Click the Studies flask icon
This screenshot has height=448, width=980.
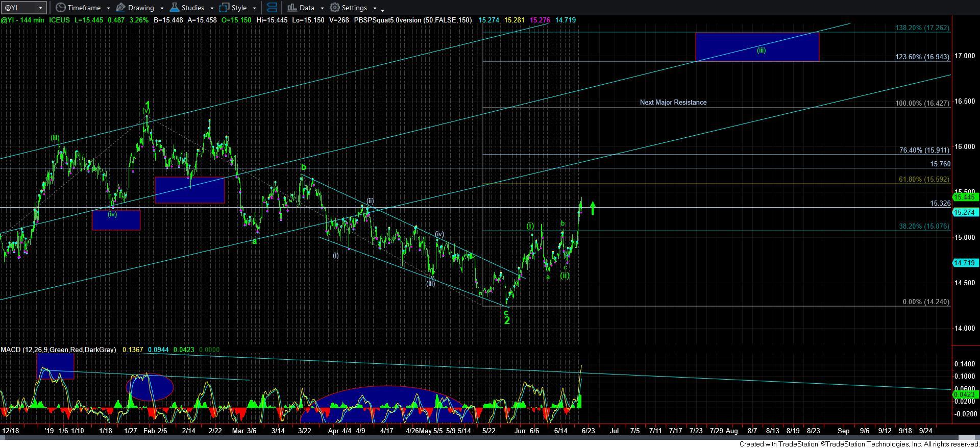(175, 8)
